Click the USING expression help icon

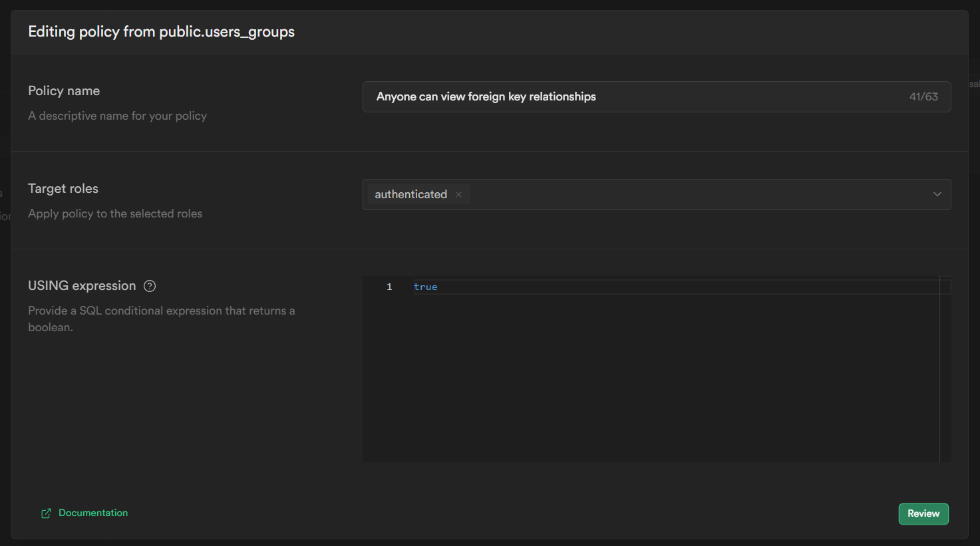pos(149,285)
